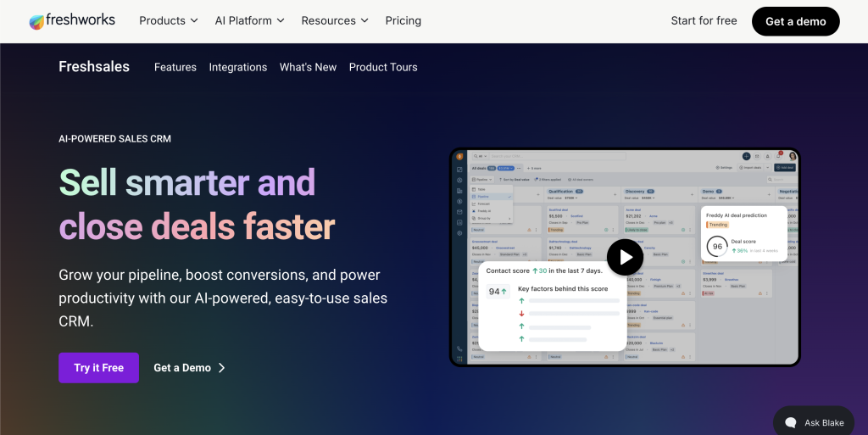Select the What's New tab
The width and height of the screenshot is (868, 435).
(x=308, y=68)
